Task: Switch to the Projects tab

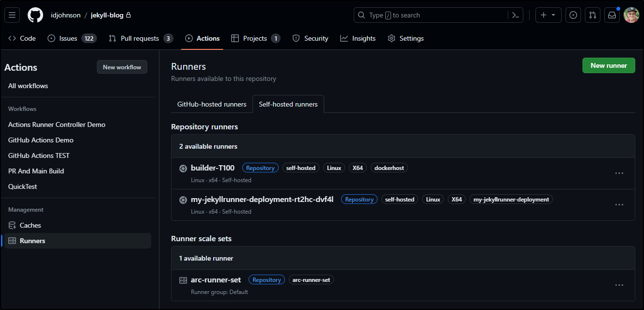Action: pos(256,38)
